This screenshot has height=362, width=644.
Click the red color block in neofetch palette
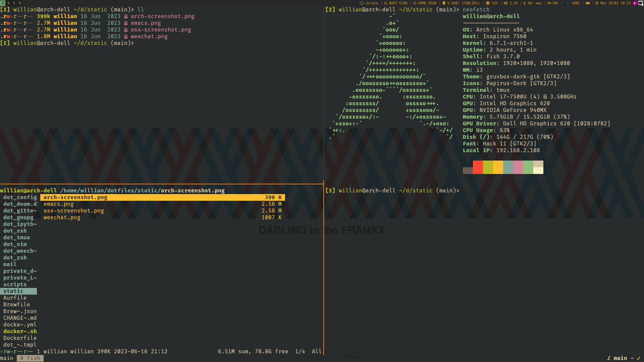tap(478, 167)
